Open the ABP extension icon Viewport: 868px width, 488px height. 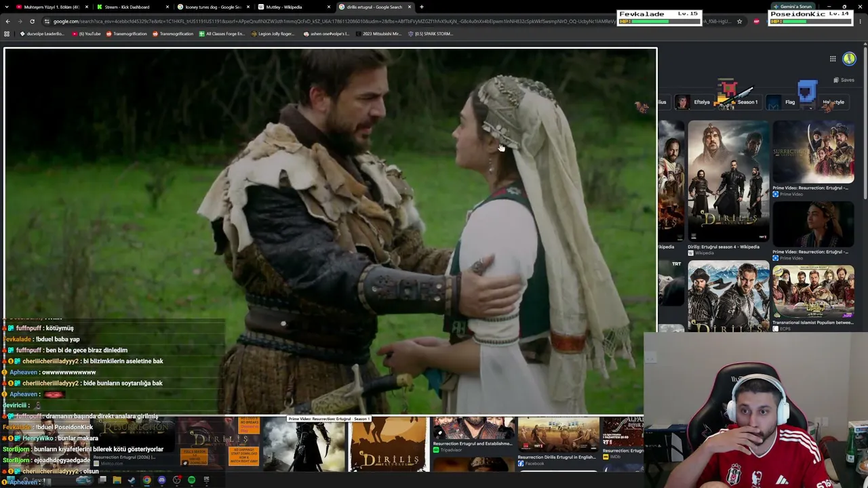[757, 21]
